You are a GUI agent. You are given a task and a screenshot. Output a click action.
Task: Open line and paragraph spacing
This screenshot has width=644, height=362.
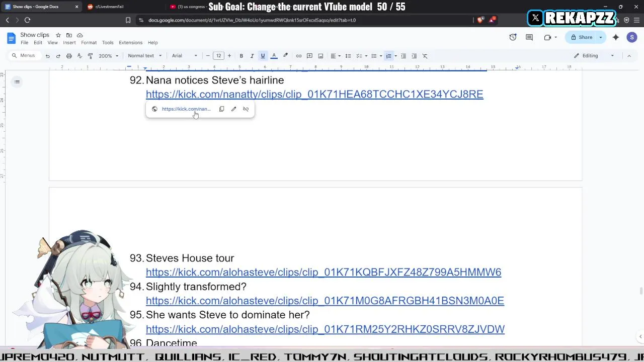348,56
